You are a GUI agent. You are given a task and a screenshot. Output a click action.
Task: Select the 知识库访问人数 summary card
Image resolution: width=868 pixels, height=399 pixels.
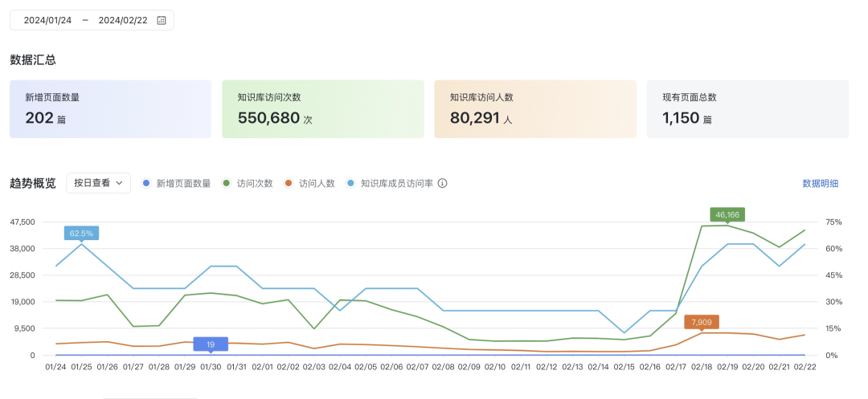coord(535,109)
